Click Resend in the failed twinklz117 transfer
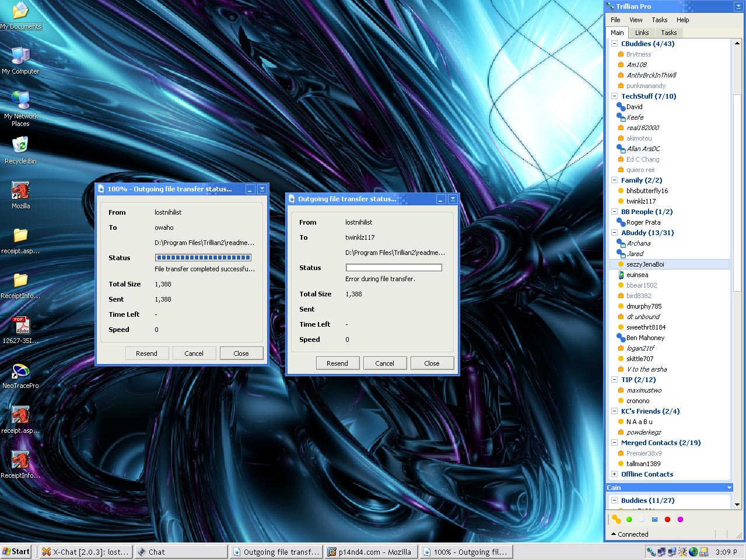Viewport: 746px width, 560px height. pyautogui.click(x=337, y=363)
